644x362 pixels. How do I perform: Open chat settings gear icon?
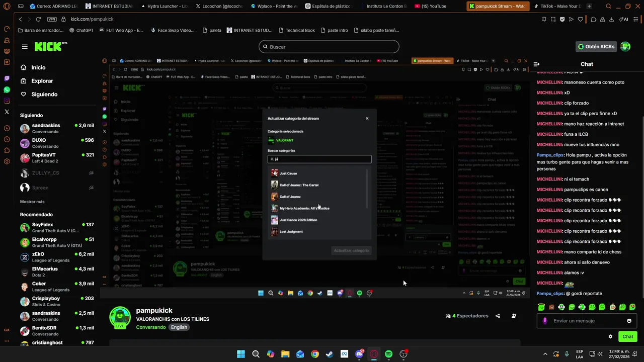pyautogui.click(x=610, y=337)
